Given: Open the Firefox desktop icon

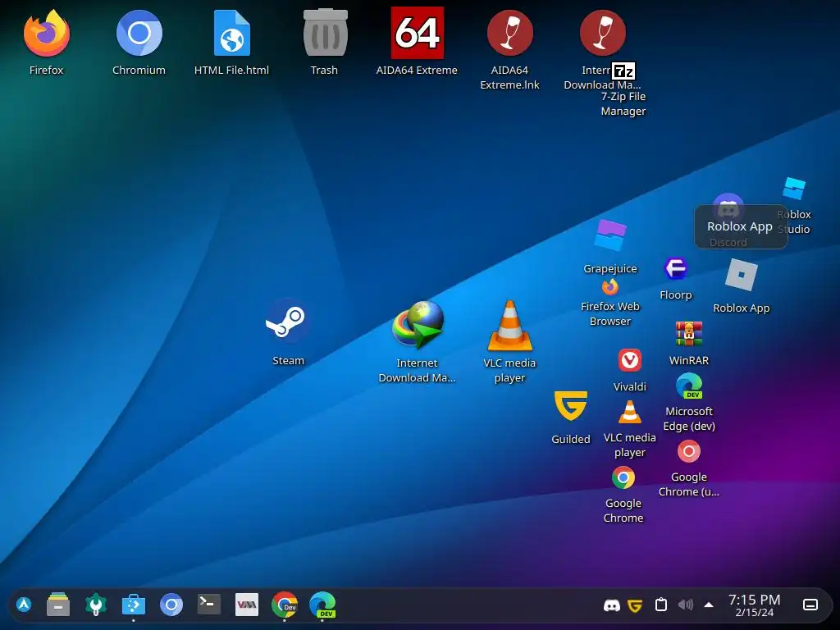Looking at the screenshot, I should click(47, 33).
